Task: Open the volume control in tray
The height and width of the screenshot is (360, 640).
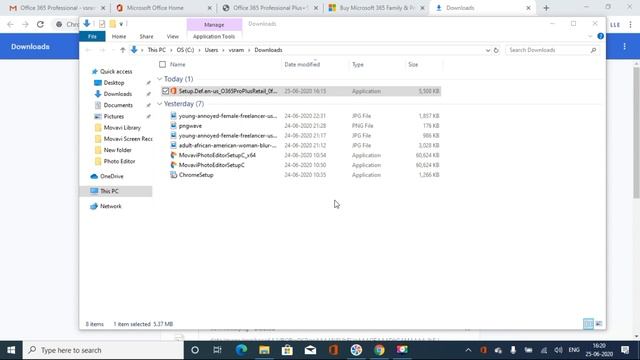Action: click(x=558, y=350)
